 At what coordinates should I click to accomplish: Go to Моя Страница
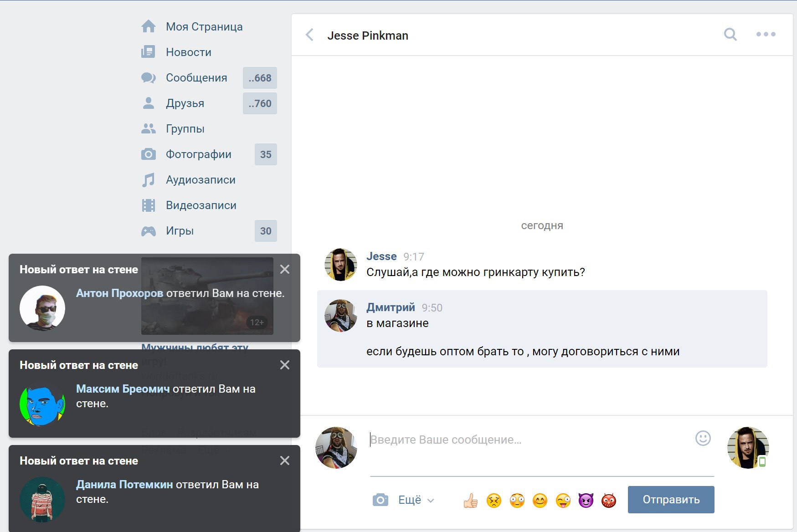(x=204, y=27)
